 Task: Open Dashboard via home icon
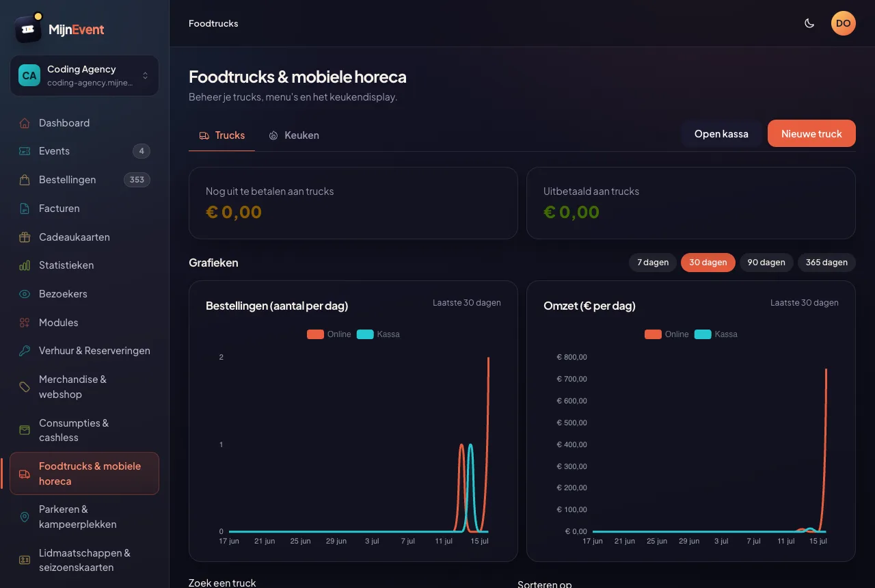25,123
